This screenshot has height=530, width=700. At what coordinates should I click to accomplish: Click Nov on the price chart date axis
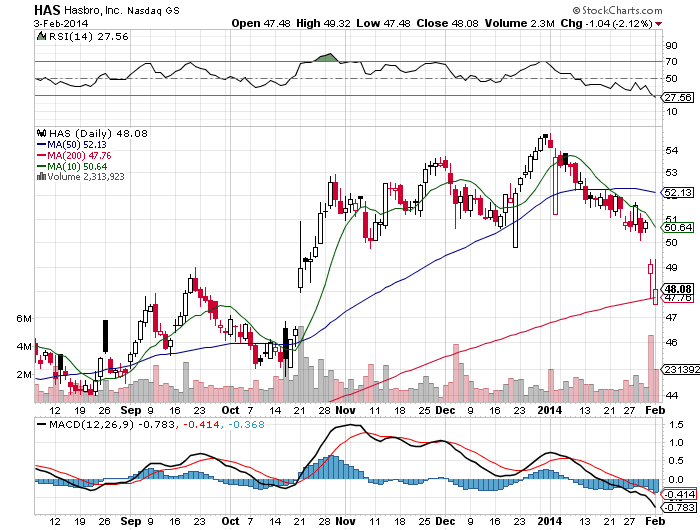(x=345, y=410)
